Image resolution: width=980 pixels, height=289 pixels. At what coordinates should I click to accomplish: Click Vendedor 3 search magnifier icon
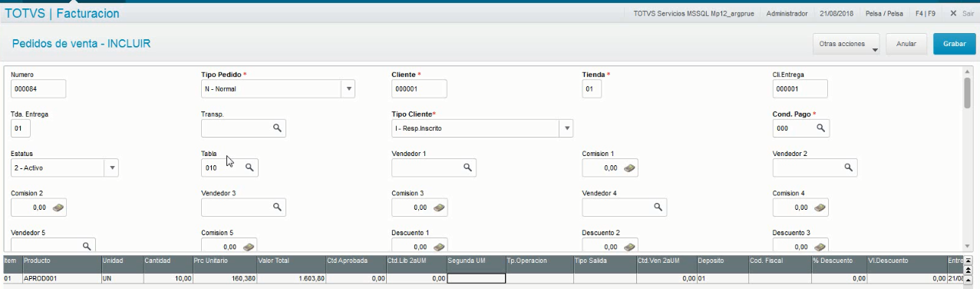click(278, 207)
